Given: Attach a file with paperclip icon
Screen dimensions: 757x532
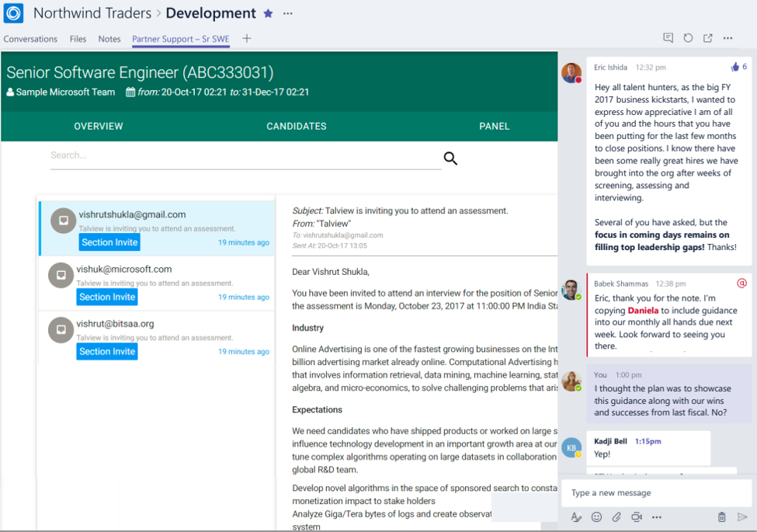Looking at the screenshot, I should pos(616,517).
